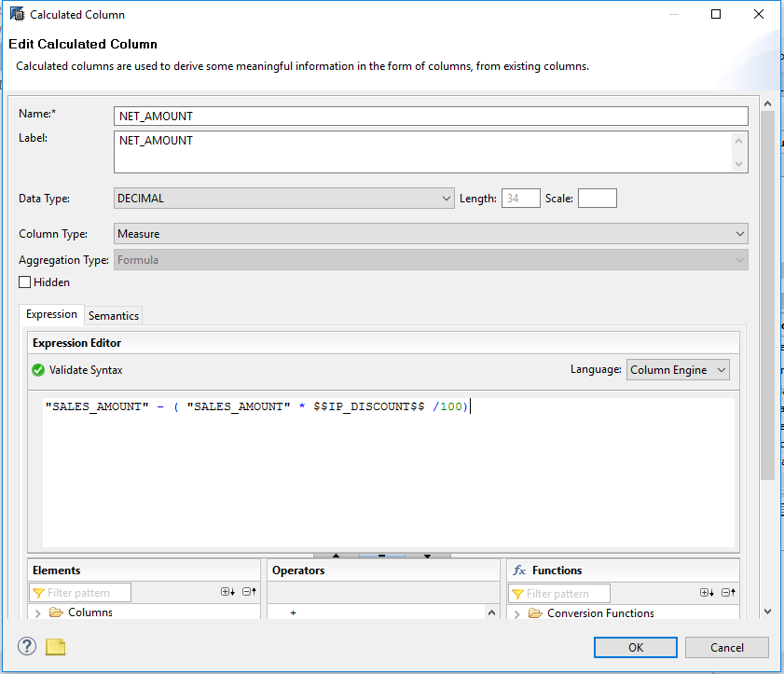Select the Expression tab
784x674 pixels.
tap(51, 314)
